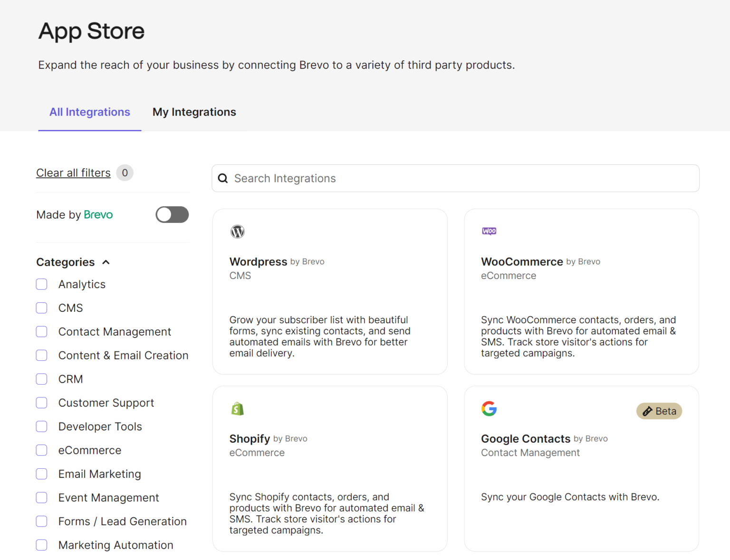The width and height of the screenshot is (730, 560).
Task: Select the Wordpress integration card
Action: click(x=330, y=292)
